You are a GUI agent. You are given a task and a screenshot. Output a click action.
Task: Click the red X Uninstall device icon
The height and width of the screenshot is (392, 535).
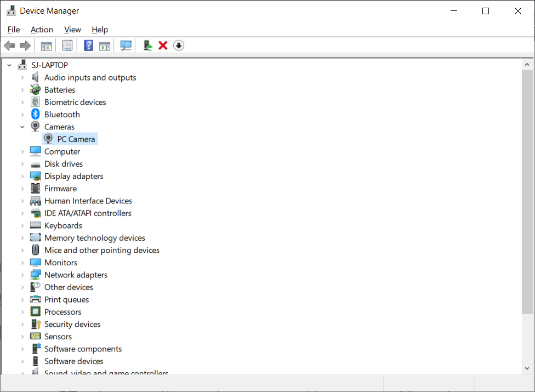pyautogui.click(x=163, y=46)
